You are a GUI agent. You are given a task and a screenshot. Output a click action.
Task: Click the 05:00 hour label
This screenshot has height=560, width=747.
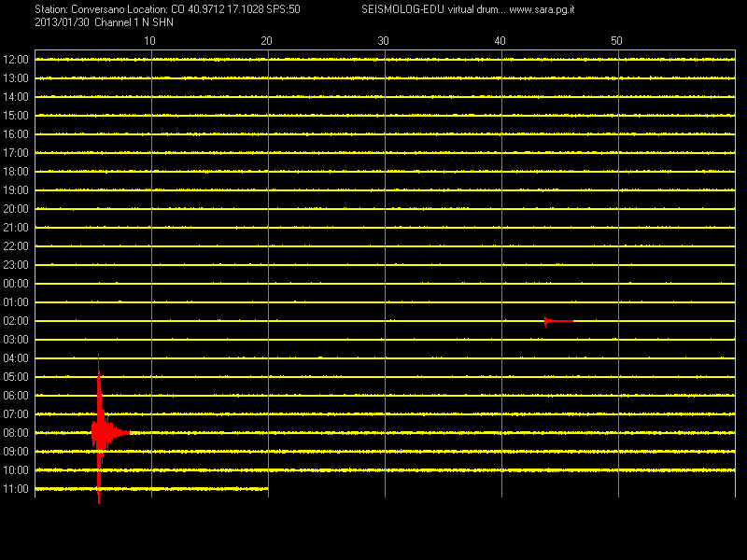tap(16, 377)
